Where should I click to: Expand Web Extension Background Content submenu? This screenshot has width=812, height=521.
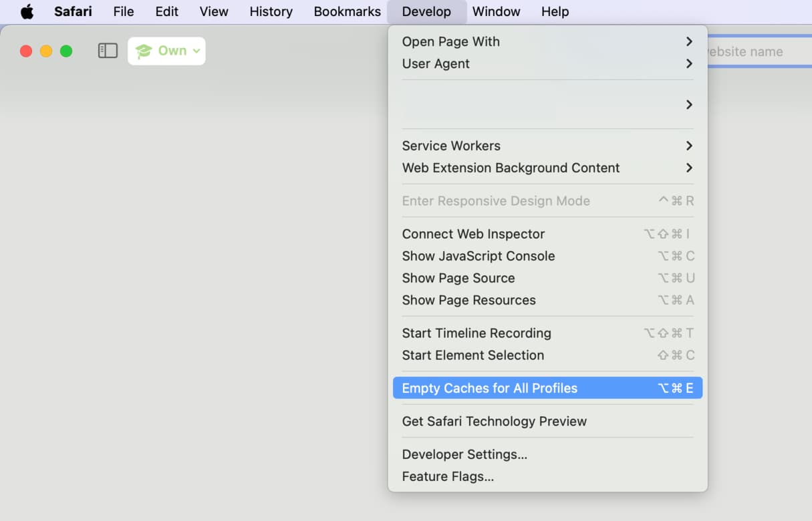(547, 168)
